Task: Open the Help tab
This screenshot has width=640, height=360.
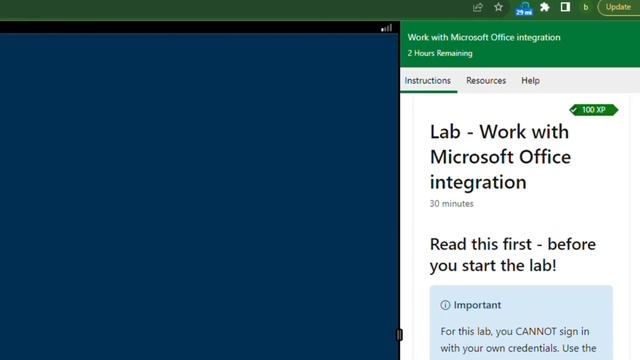Action: [x=530, y=80]
